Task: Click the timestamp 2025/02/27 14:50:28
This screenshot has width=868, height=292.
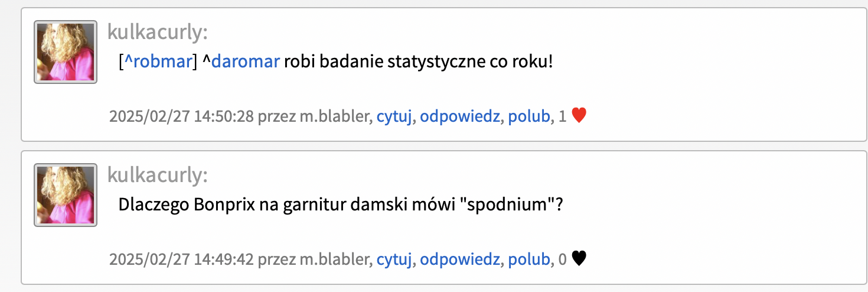Action: [x=181, y=117]
